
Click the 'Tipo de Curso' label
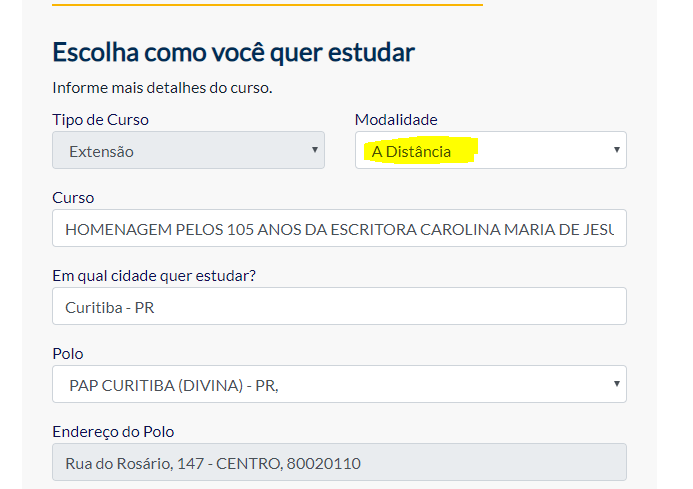(x=100, y=120)
